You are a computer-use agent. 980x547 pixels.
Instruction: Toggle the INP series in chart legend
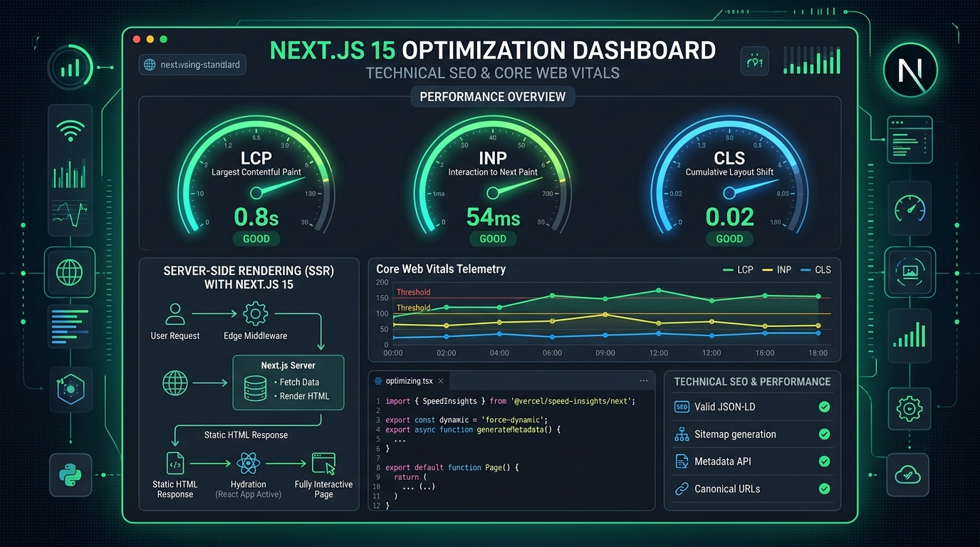coord(776,270)
